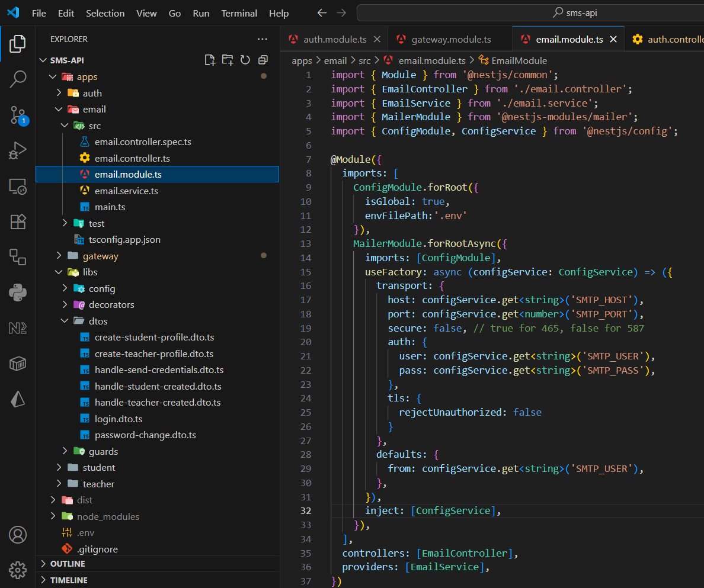The height and width of the screenshot is (588, 704).
Task: Expand the TIMELINE section
Action: (x=157, y=580)
